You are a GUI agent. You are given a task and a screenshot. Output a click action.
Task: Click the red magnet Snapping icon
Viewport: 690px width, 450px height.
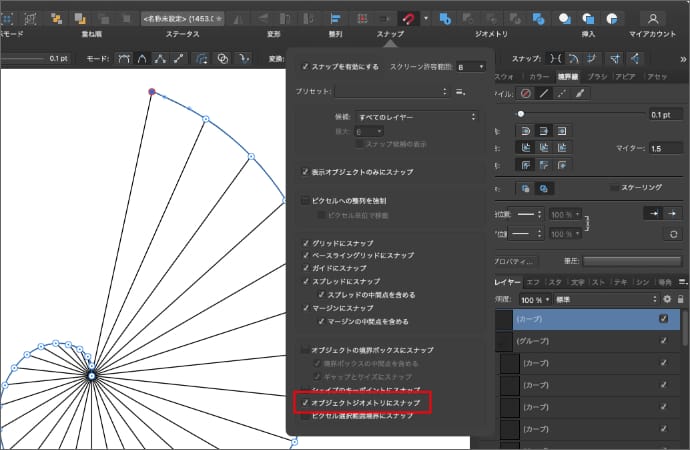(408, 18)
